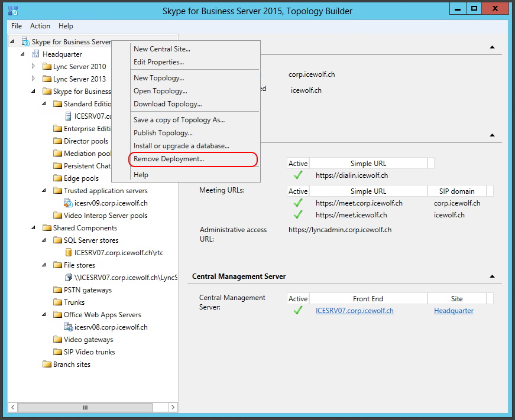The width and height of the screenshot is (515, 420).
Task: Collapse the SQL Server stores node
Action: pos(44,240)
